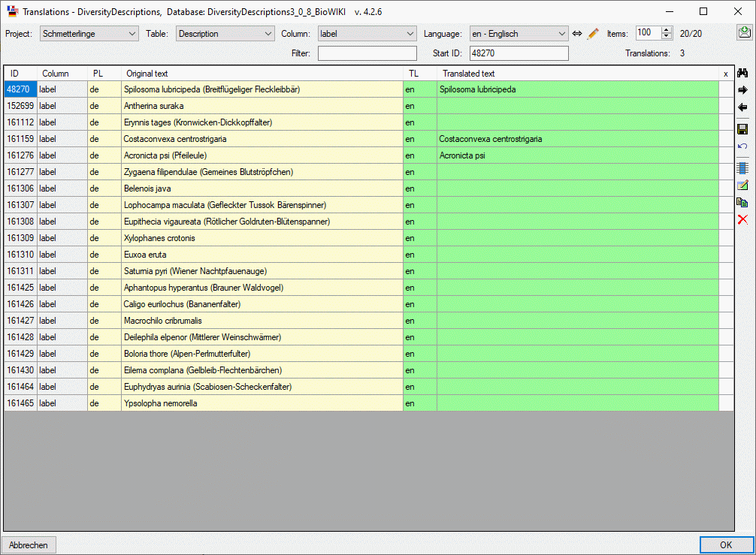Click the blue column select icon
This screenshot has height=555, width=756.
point(742,167)
